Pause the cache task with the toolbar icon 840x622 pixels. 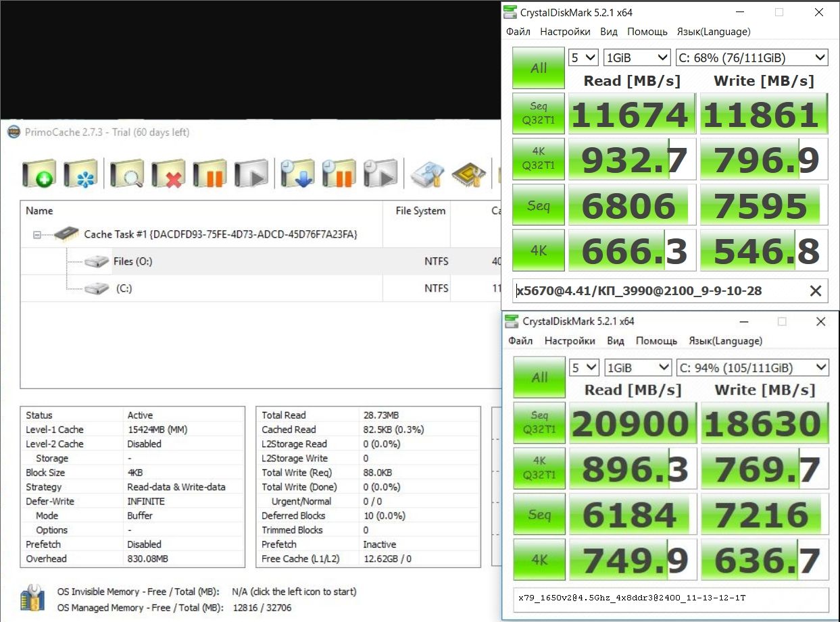coord(209,174)
